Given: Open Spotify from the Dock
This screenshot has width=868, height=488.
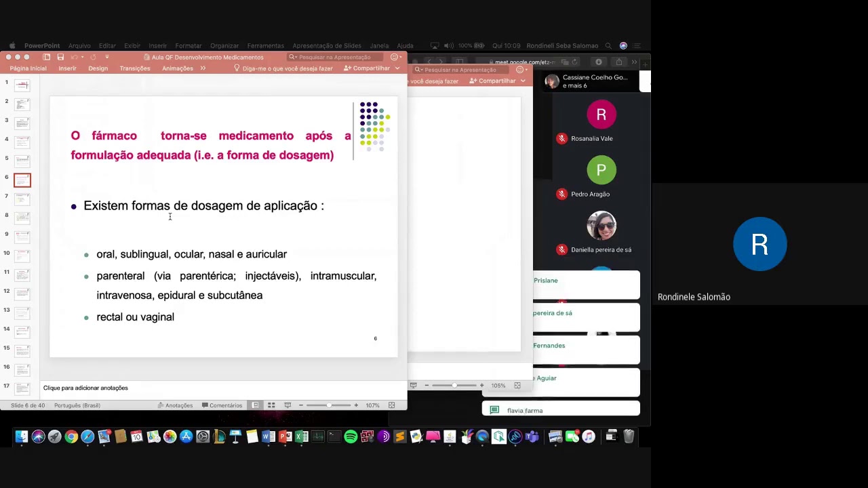Looking at the screenshot, I should [351, 436].
